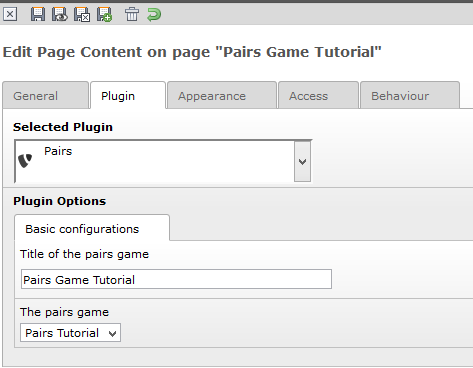Click the "The pairs game" label
The image size is (473, 368).
tap(64, 312)
